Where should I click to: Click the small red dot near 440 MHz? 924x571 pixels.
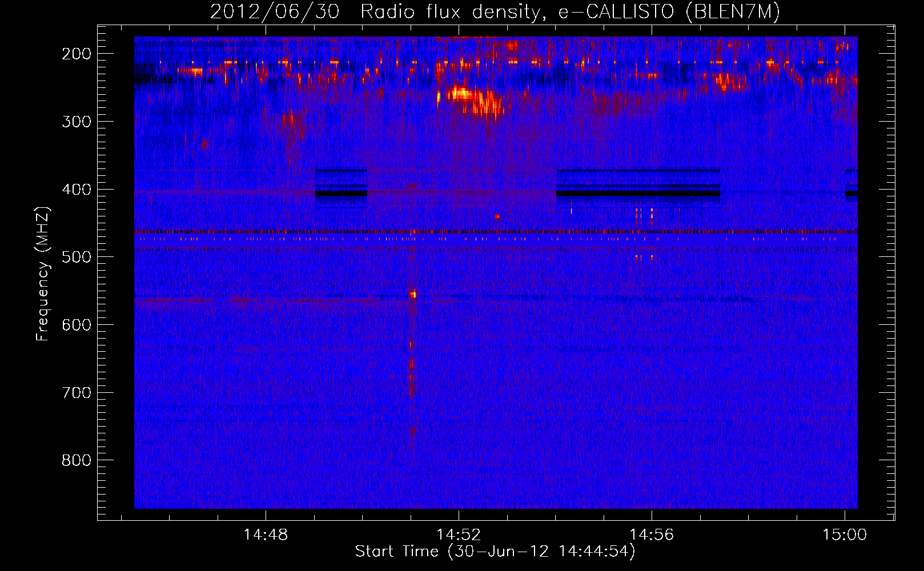pyautogui.click(x=498, y=216)
